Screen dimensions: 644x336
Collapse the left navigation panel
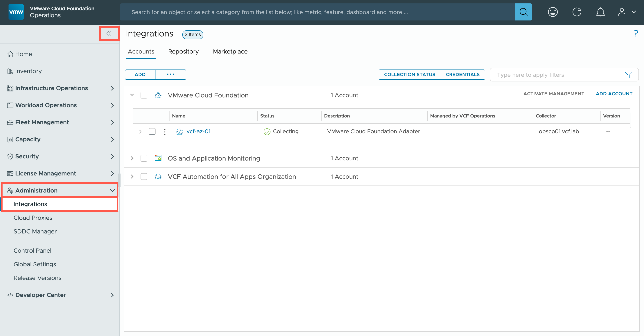pos(109,33)
